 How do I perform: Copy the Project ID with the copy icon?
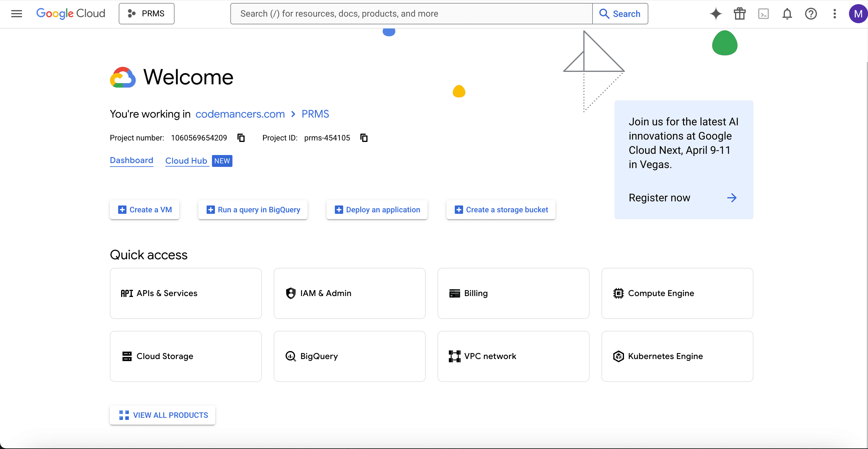coord(364,137)
